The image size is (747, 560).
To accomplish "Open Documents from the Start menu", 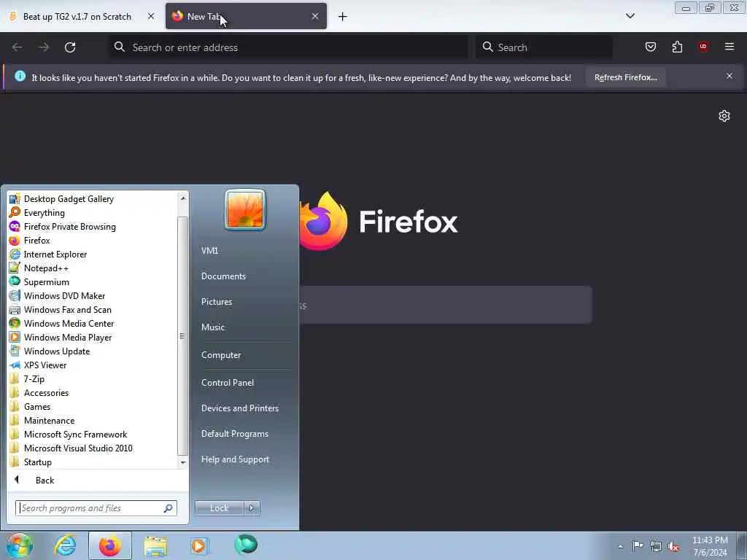I will click(x=223, y=276).
